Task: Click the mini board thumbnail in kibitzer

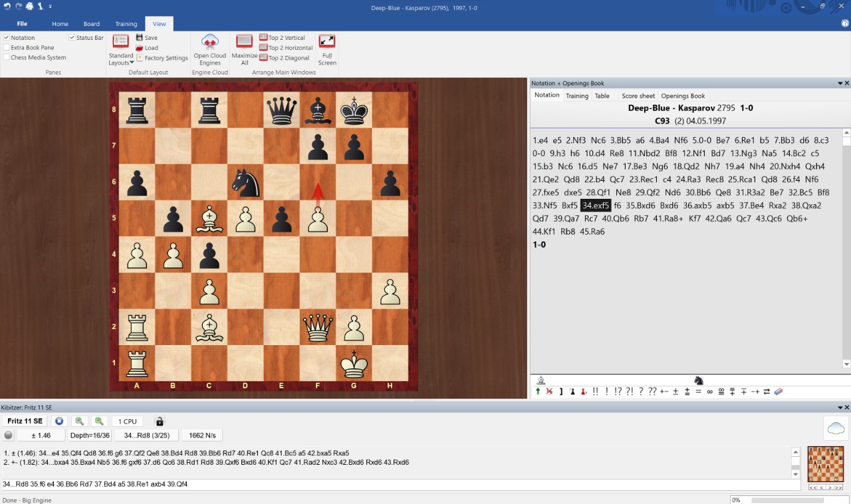Action: (825, 464)
